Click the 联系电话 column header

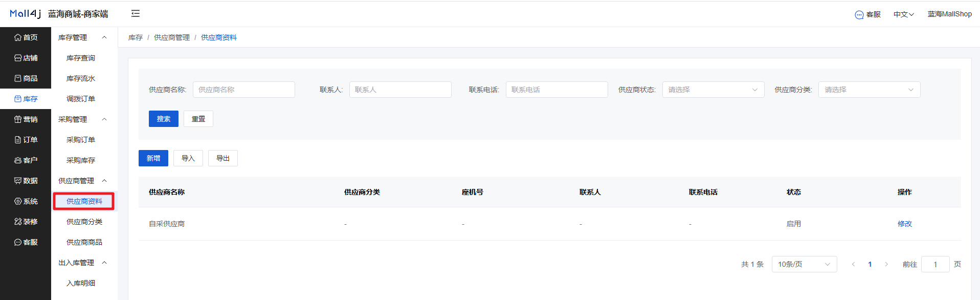point(703,192)
